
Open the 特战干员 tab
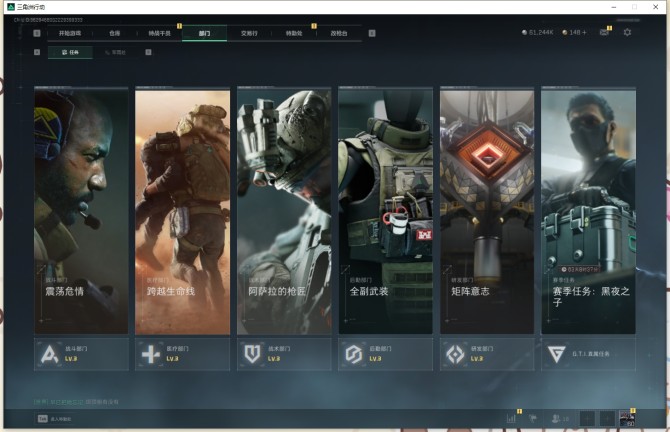(159, 33)
